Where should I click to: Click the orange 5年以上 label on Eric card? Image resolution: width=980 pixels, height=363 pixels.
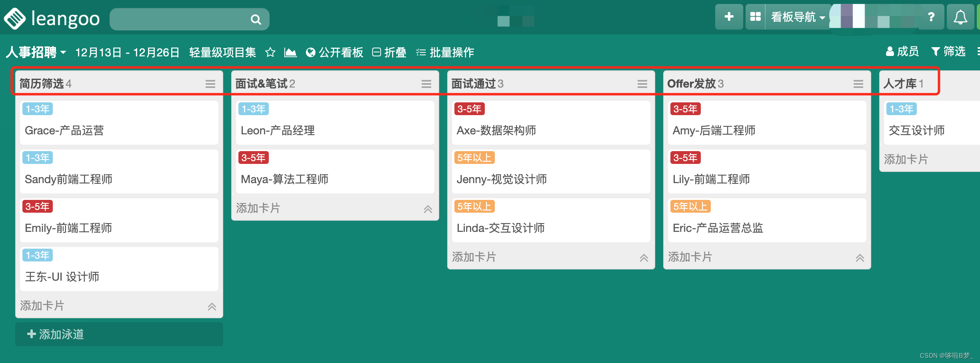pyautogui.click(x=690, y=206)
